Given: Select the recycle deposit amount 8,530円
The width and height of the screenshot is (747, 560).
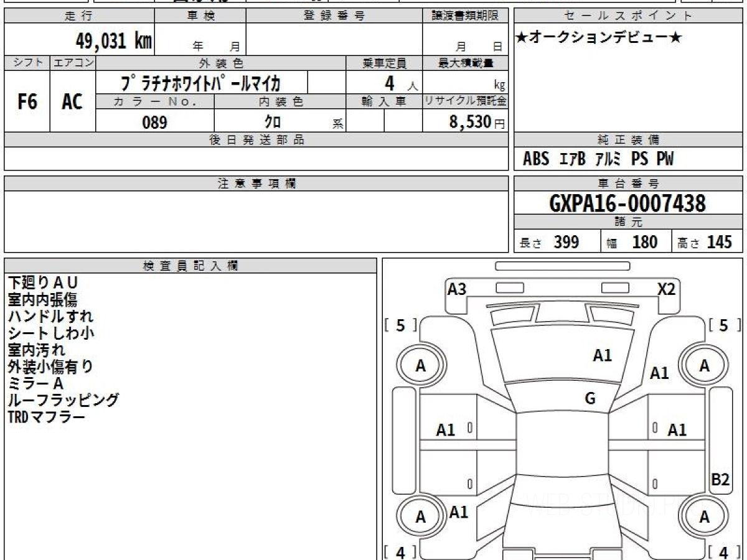Looking at the screenshot, I should click(x=477, y=122).
